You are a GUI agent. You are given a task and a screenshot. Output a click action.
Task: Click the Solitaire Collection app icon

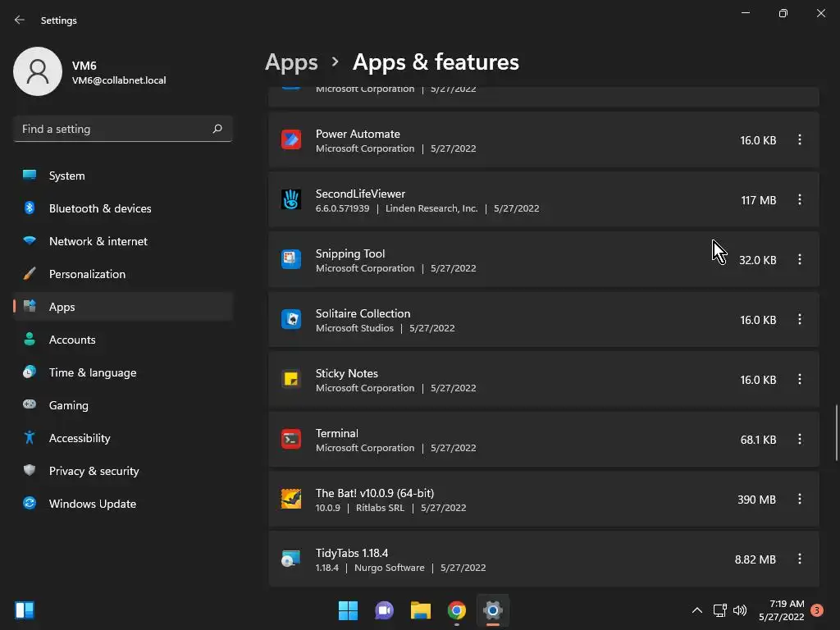click(x=291, y=319)
